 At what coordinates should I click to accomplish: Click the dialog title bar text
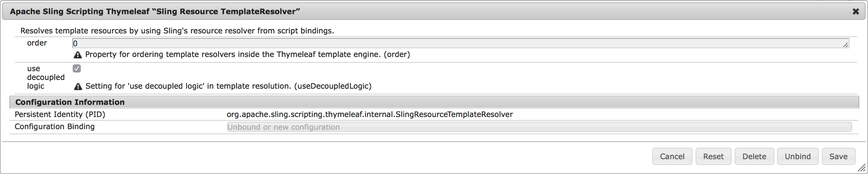click(x=155, y=11)
